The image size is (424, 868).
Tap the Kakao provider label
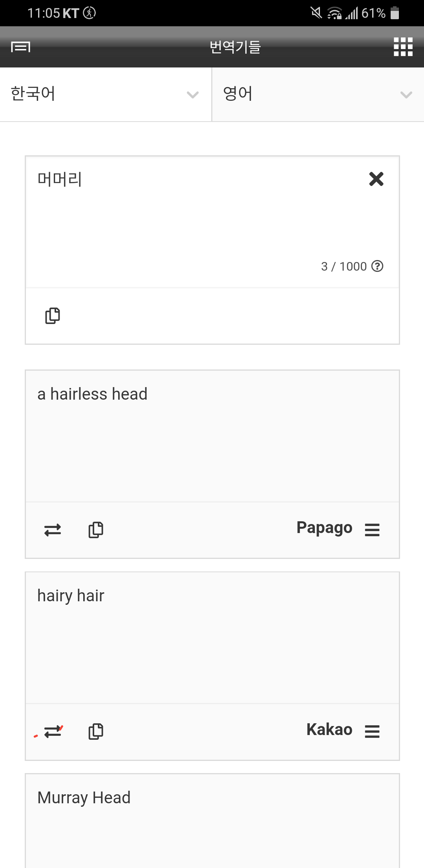coord(329,730)
